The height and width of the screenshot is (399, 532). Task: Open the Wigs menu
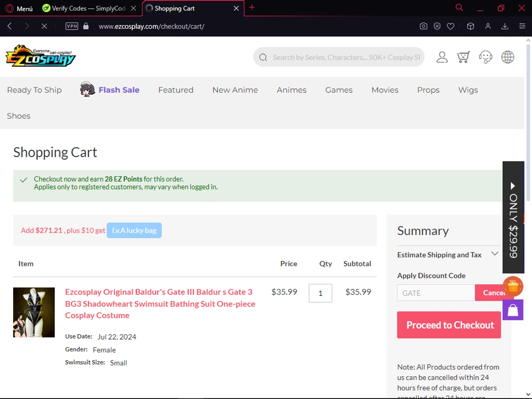[468, 90]
